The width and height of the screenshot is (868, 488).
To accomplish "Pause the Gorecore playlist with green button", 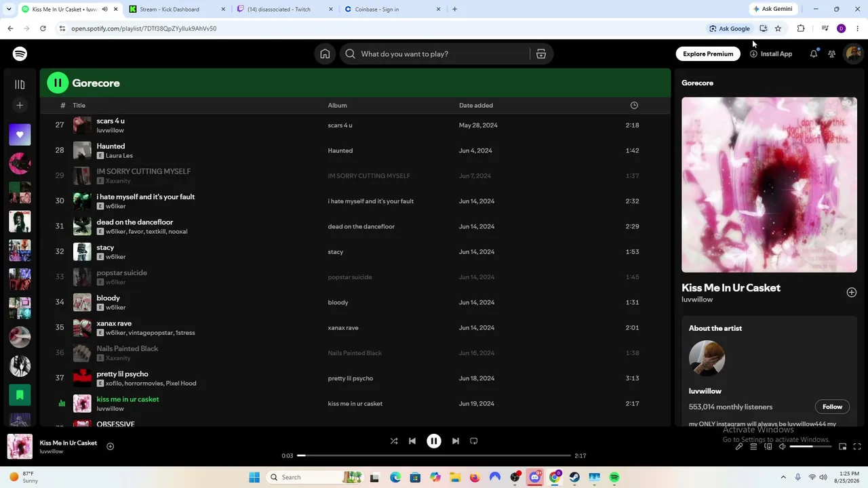I will [x=58, y=83].
